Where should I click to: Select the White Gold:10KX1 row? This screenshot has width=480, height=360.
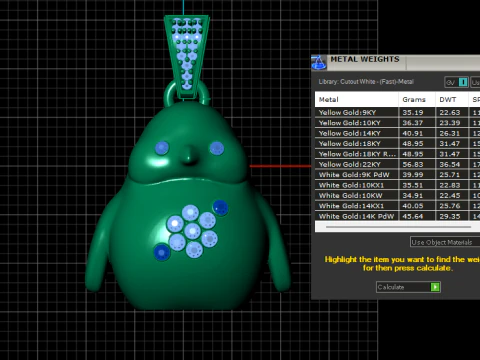397,185
